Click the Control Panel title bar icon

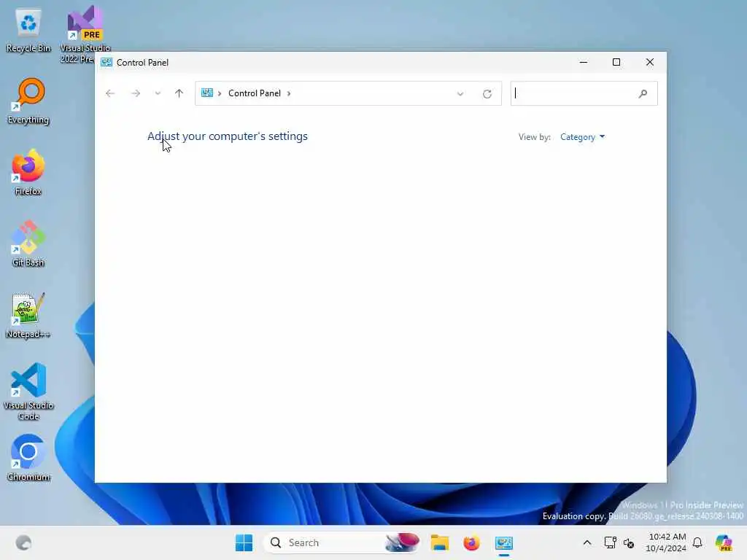107,63
